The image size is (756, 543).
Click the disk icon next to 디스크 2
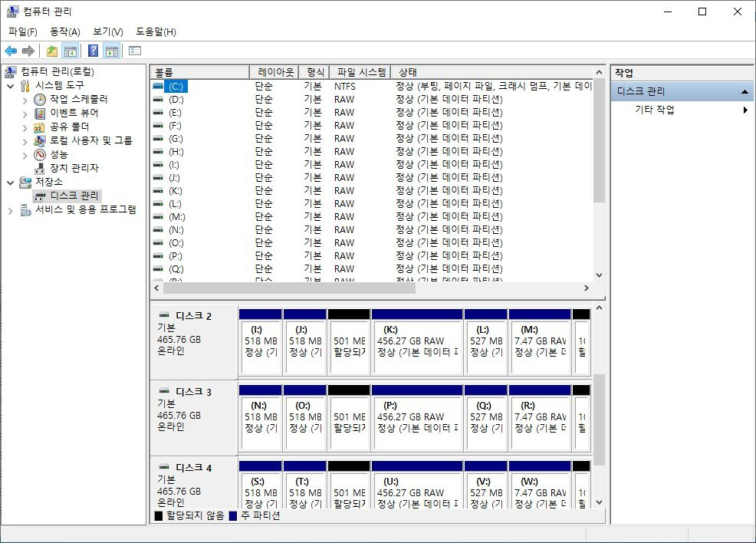pyautogui.click(x=164, y=315)
